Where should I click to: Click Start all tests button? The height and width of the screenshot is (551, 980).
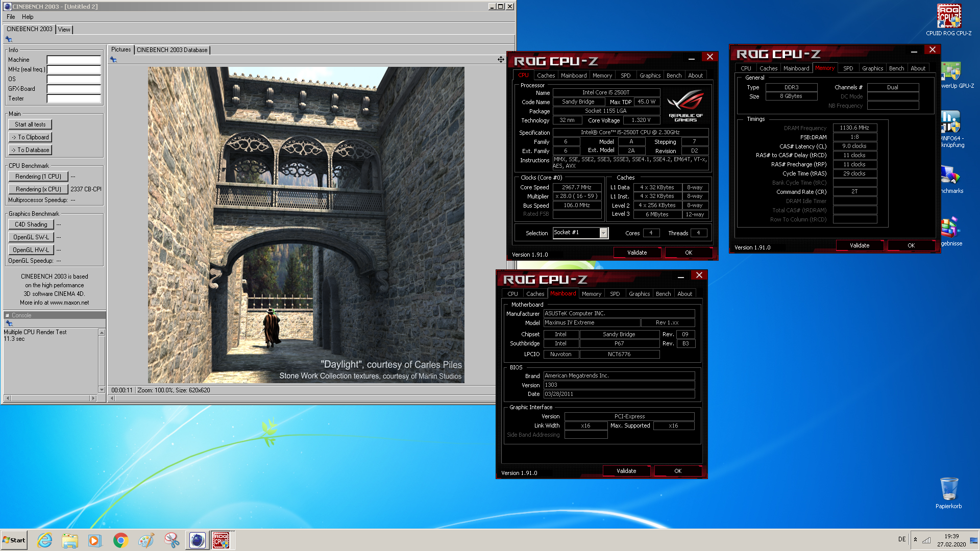(x=30, y=124)
